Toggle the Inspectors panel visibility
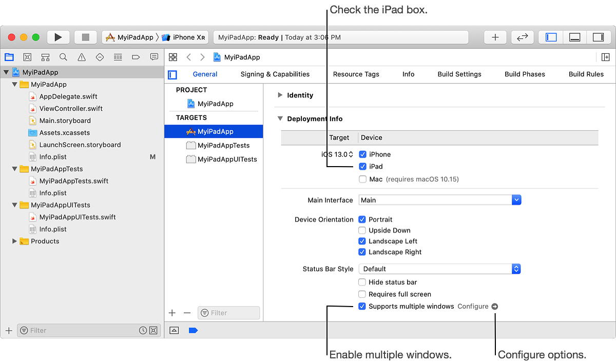This screenshot has height=364, width=616. 598,37
